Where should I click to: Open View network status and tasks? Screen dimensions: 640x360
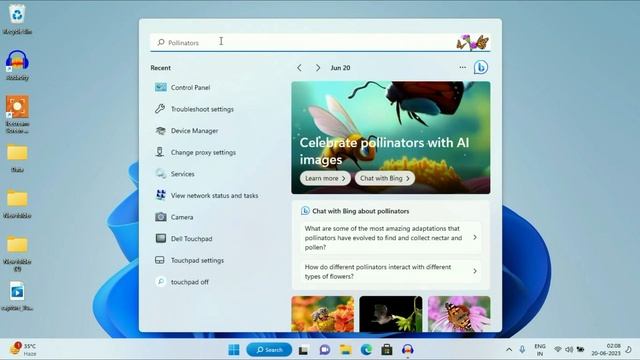207,196
